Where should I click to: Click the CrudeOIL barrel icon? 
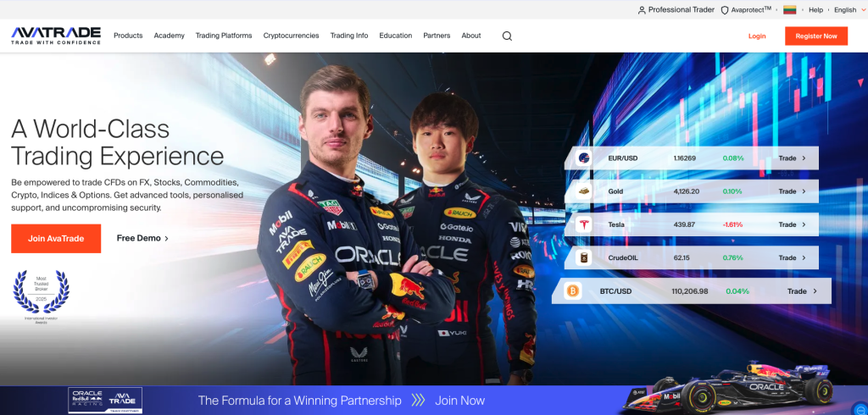[583, 257]
